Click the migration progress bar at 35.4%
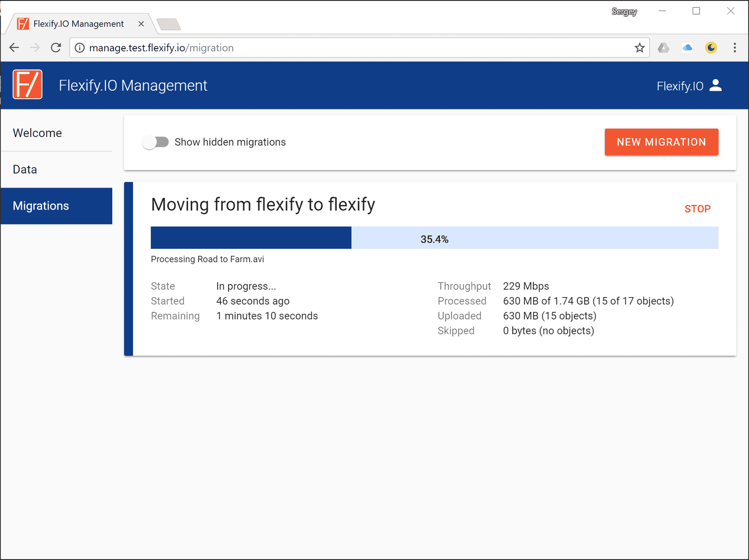The image size is (749, 560). (x=434, y=238)
